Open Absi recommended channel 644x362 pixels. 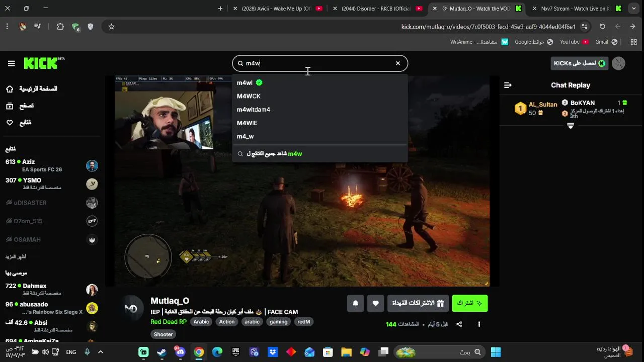pyautogui.click(x=51, y=326)
